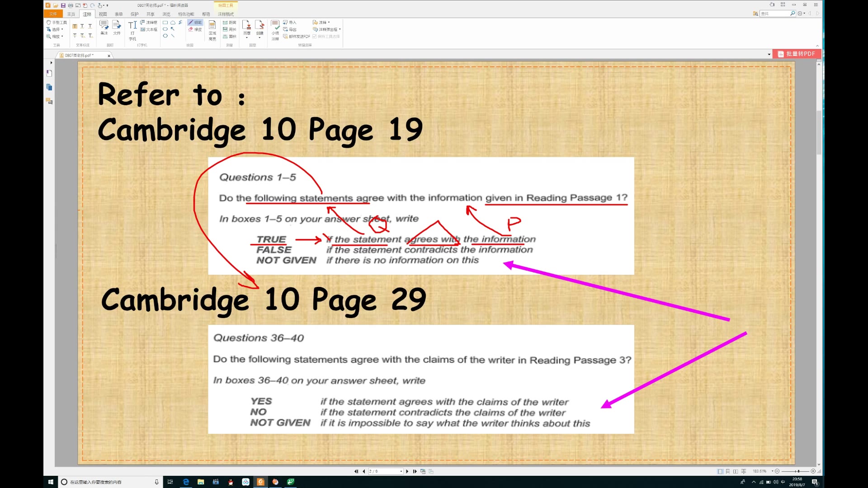Add a note comment (备注)
Image resolution: width=868 pixels, height=488 pixels.
click(x=104, y=28)
